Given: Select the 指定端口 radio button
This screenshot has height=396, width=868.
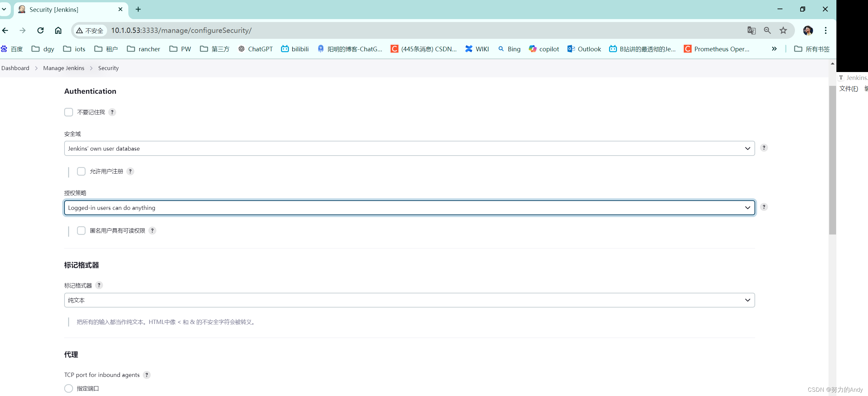Looking at the screenshot, I should pos(68,388).
